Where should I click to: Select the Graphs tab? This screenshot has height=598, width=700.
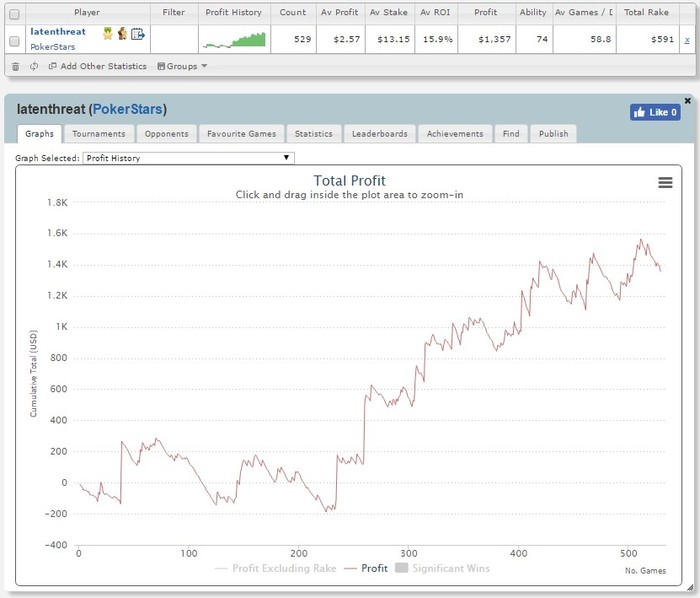pos(39,134)
